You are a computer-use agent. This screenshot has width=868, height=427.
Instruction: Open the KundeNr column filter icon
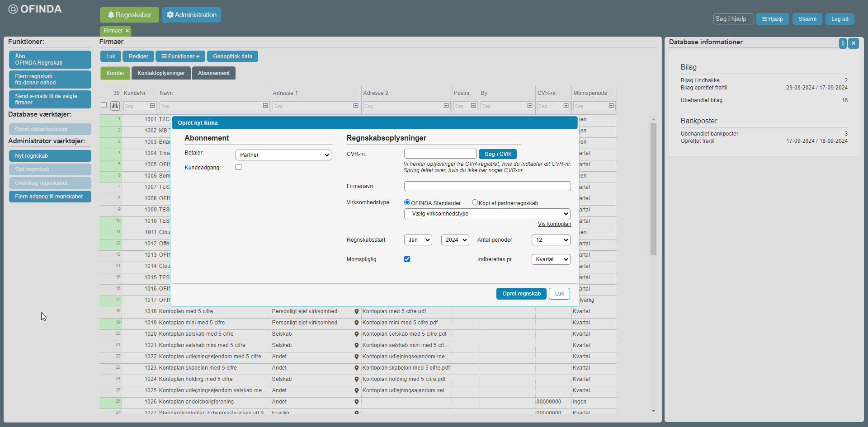152,106
